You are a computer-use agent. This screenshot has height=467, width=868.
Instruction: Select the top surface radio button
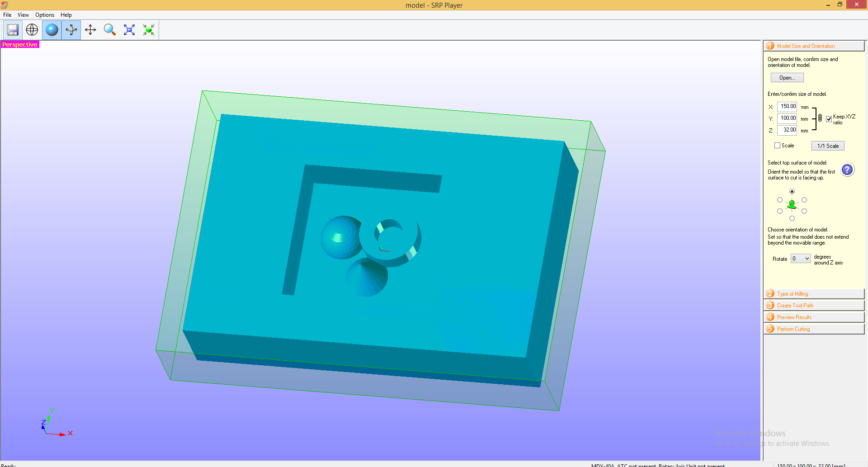[x=792, y=192]
